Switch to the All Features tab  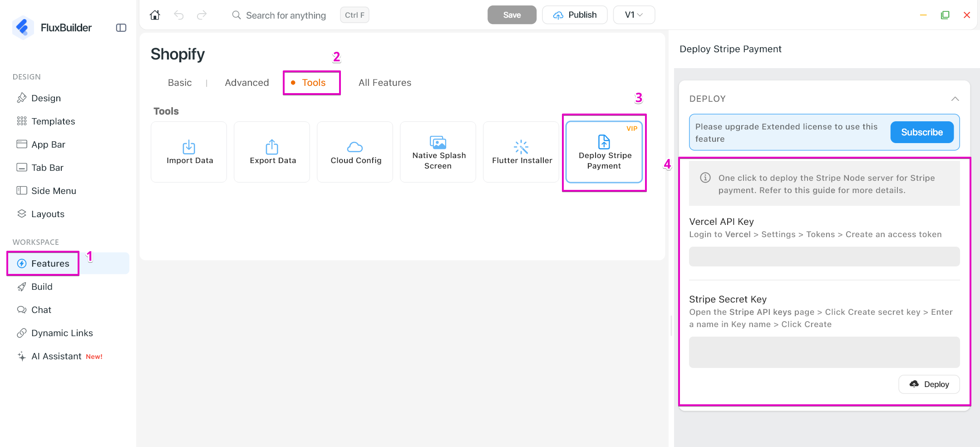385,83
